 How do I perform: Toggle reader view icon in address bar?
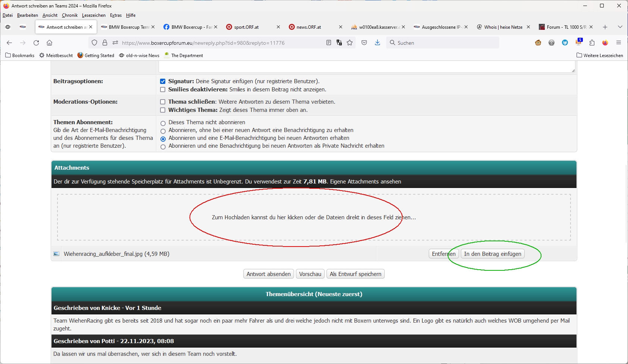[329, 43]
